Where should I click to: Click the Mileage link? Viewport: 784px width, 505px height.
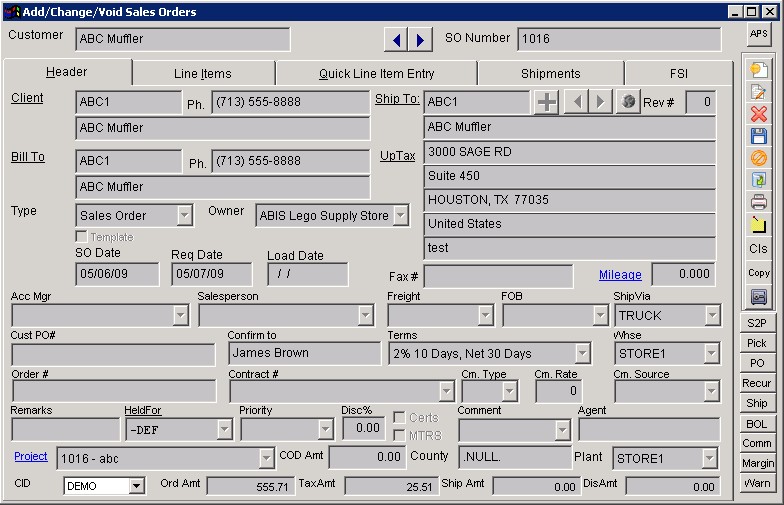(620, 275)
